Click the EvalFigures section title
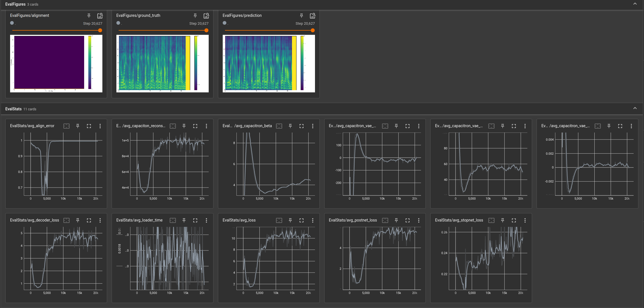The width and height of the screenshot is (644, 308). point(15,4)
